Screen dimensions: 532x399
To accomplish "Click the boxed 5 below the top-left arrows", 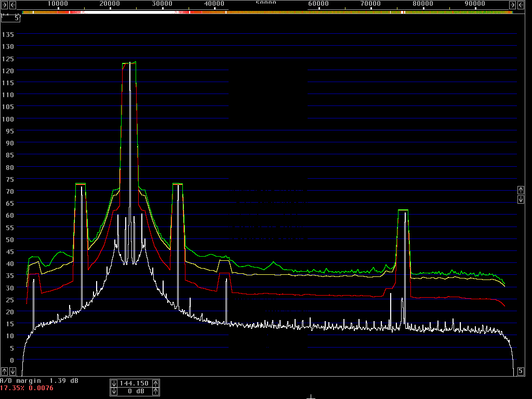I will [10, 18].
